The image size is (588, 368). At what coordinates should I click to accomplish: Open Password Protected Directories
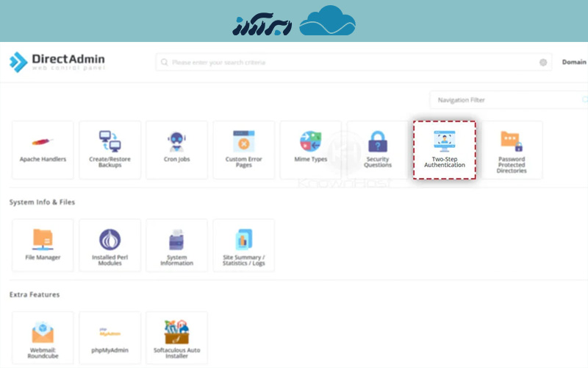(x=512, y=149)
